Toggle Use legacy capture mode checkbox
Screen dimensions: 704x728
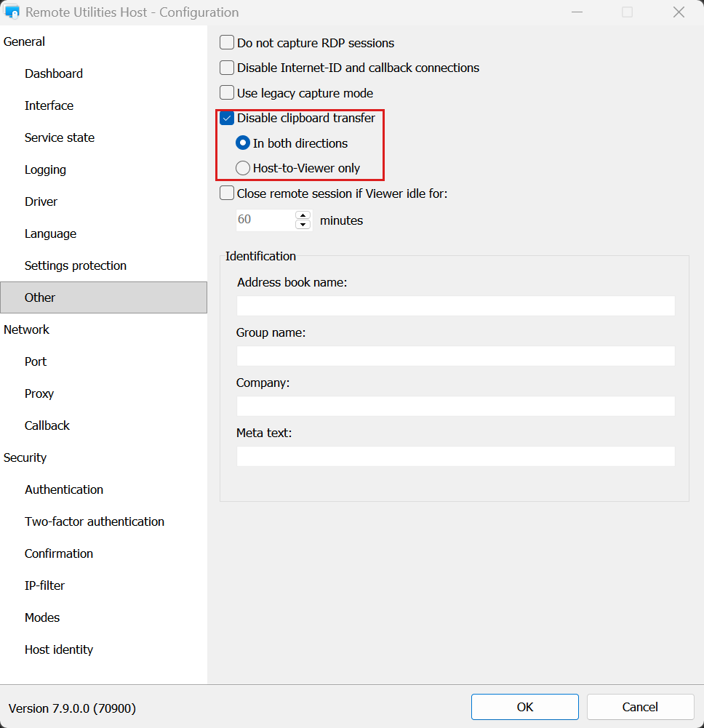click(227, 92)
